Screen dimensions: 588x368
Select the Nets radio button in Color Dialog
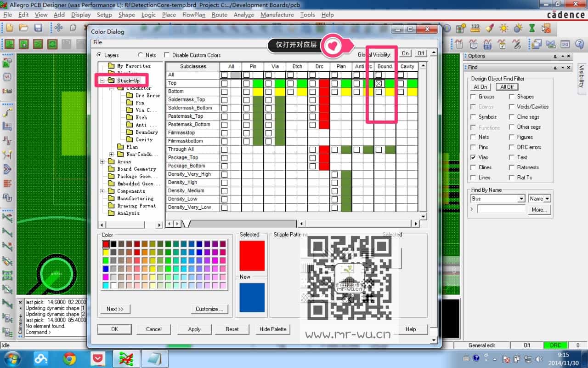tap(141, 55)
